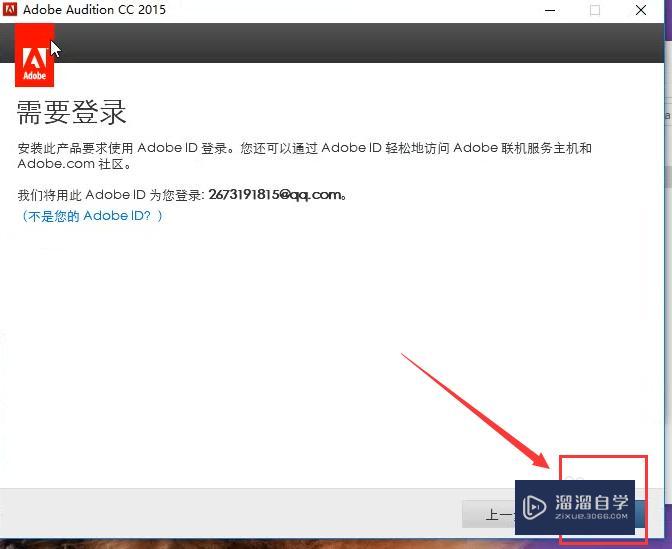Click the '不是您的 Adobe ID?' link
Viewport: 672px width, 549px height.
click(x=92, y=216)
